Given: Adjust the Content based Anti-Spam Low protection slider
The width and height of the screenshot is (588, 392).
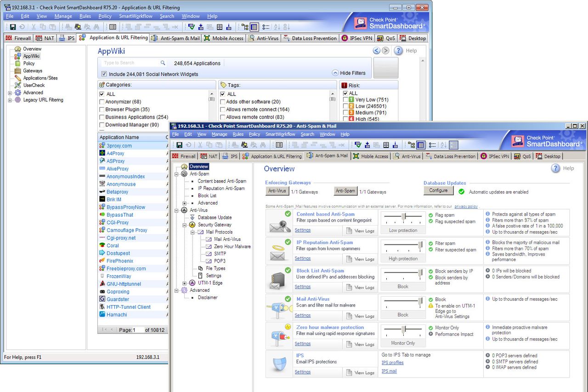Looking at the screenshot, I should [403, 217].
